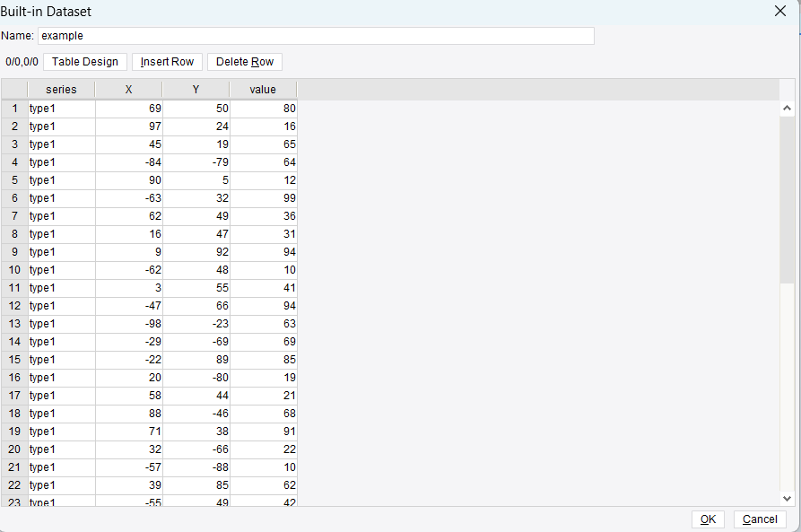Click X cell showing 39

click(129, 485)
